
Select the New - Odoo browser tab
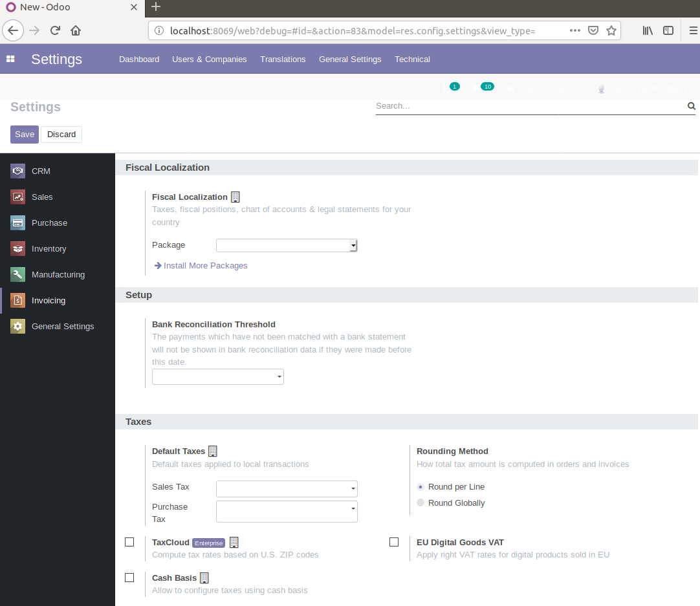tap(72, 7)
